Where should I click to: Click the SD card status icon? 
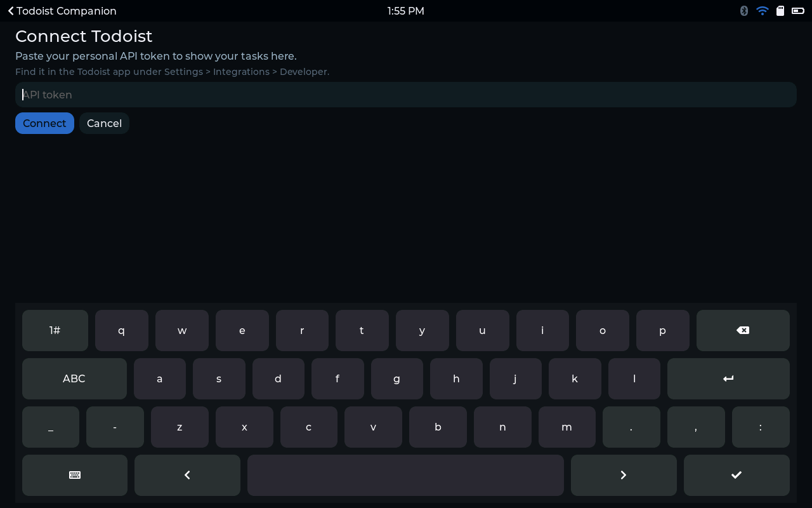click(780, 11)
